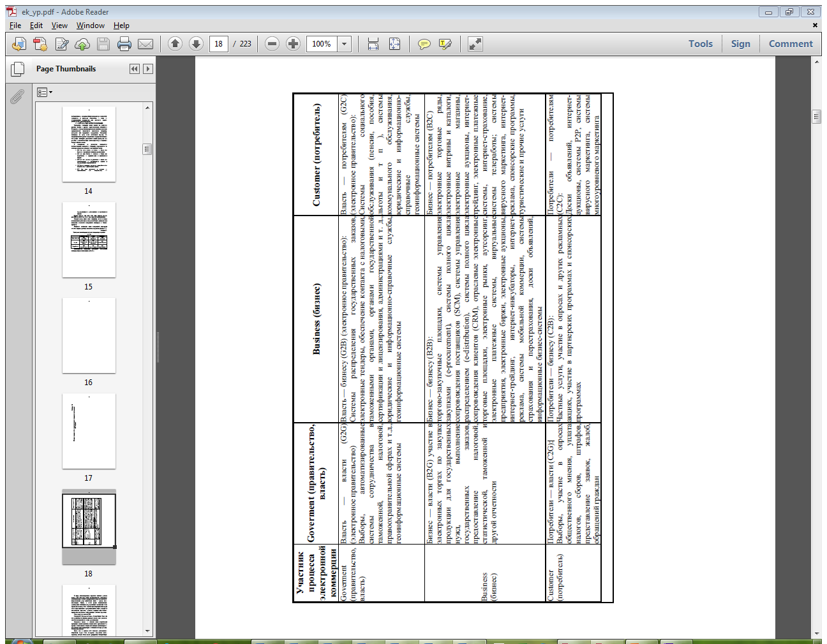This screenshot has width=827, height=644.
Task: Open the Attachments paperclip panel
Action: point(17,96)
